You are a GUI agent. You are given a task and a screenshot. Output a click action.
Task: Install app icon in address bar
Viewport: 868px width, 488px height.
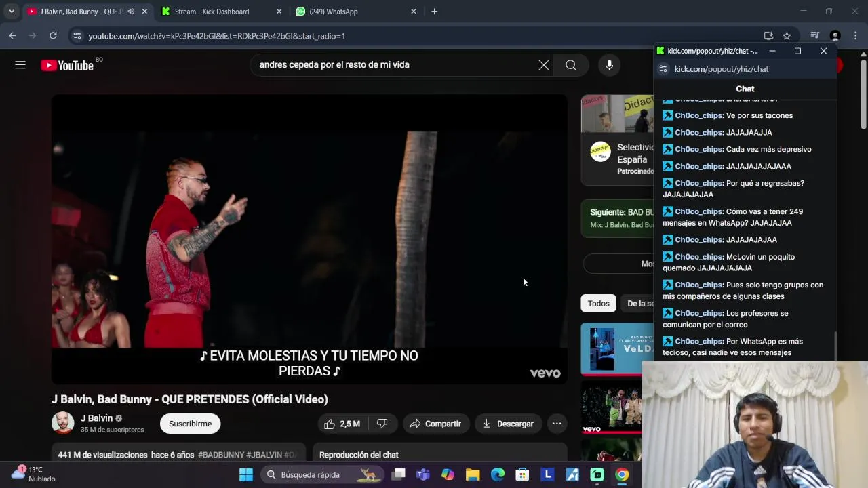pos(768,36)
